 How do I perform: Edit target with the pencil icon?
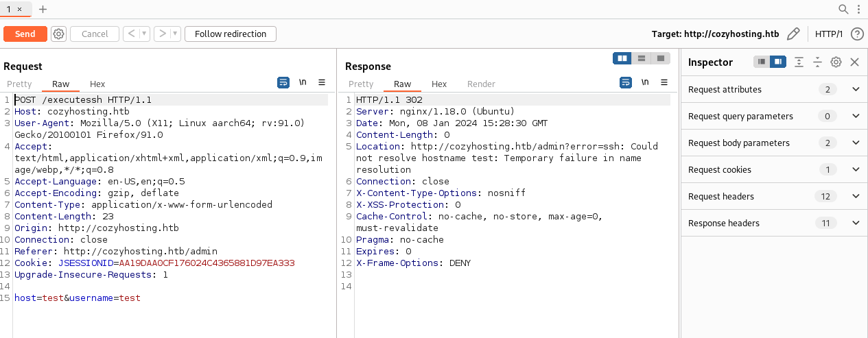click(793, 34)
